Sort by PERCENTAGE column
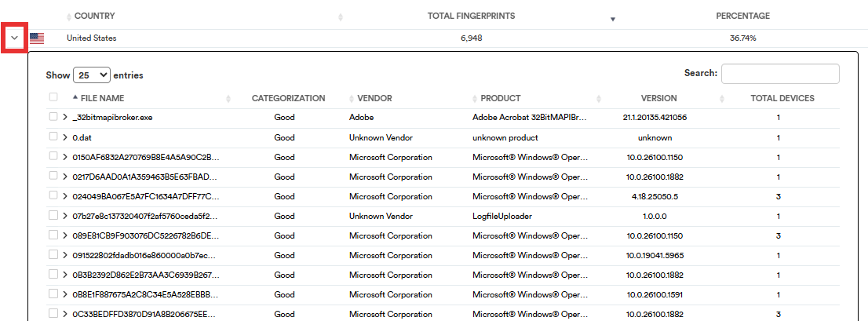Screen dimensions: 868x321 [x=743, y=16]
